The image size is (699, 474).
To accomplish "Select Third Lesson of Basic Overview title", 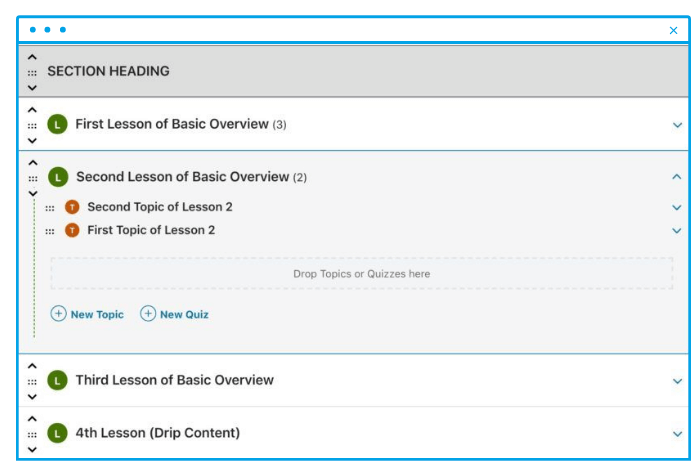I will pyautogui.click(x=174, y=380).
